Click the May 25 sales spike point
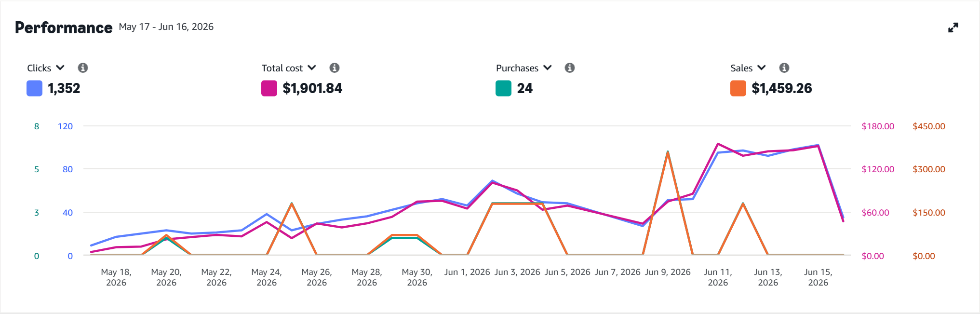This screenshot has height=314, width=980. coord(292,204)
